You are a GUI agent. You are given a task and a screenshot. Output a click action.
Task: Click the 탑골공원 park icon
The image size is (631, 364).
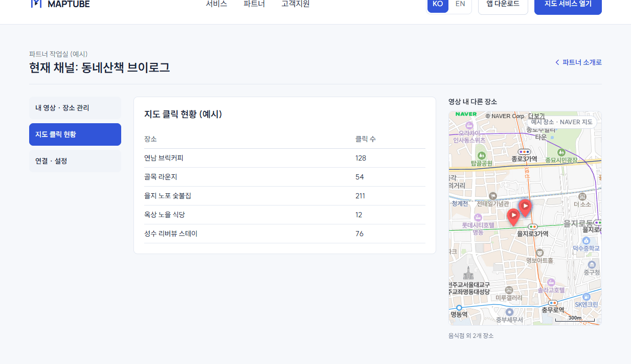(481, 155)
